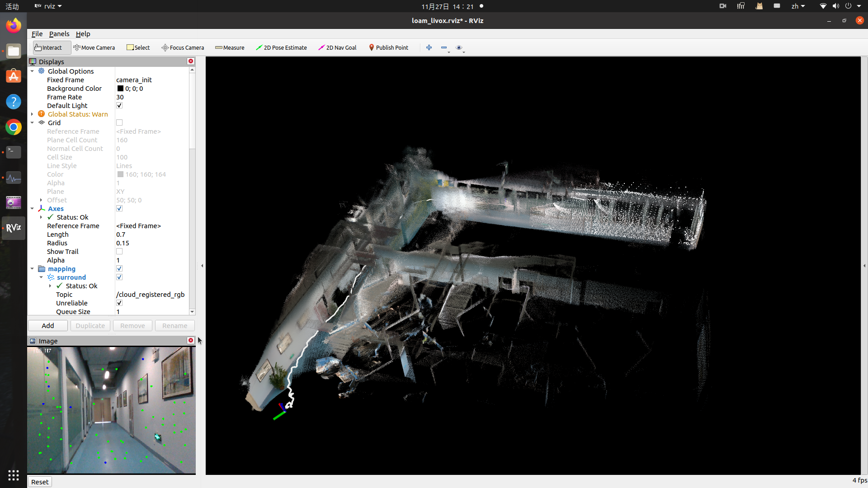Select the 2D Pose Estimate tool
The image size is (868, 488).
(x=281, y=47)
